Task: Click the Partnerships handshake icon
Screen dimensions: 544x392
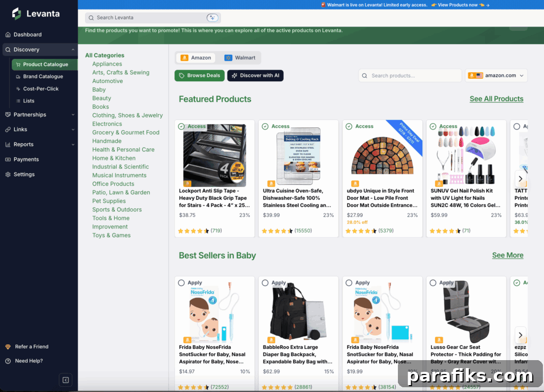Action: click(8, 115)
